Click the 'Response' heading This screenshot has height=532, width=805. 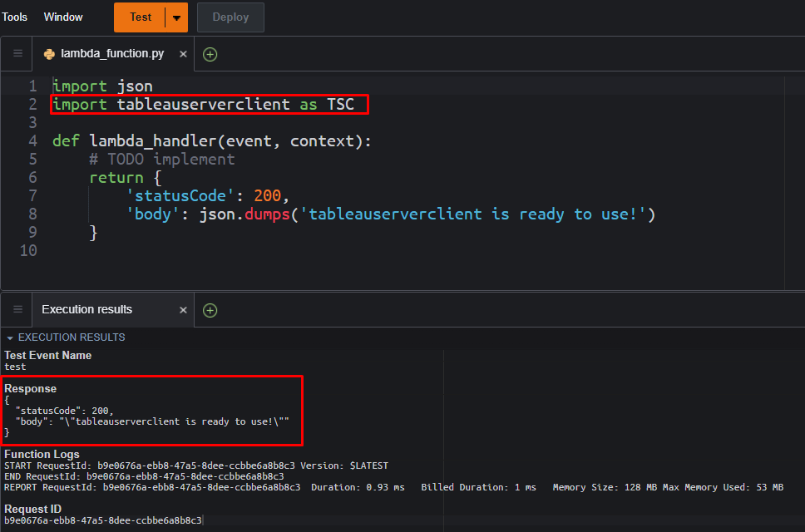[x=30, y=388]
